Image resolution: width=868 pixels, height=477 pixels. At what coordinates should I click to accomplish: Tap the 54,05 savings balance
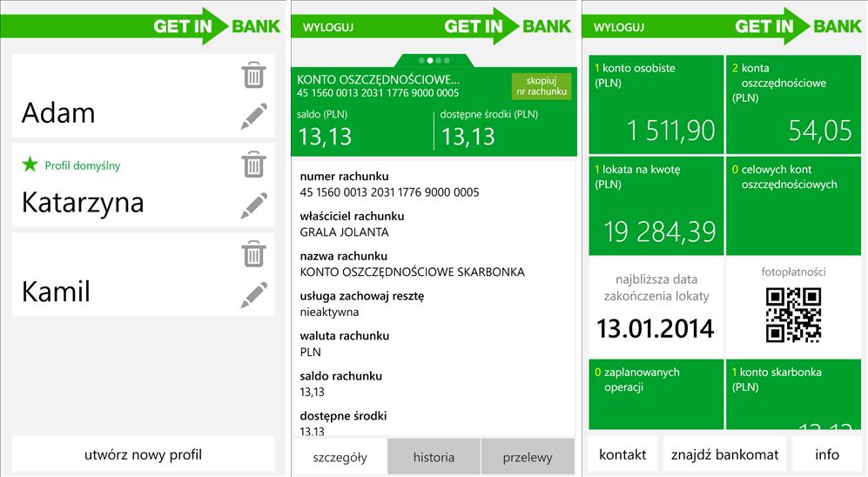(x=820, y=131)
